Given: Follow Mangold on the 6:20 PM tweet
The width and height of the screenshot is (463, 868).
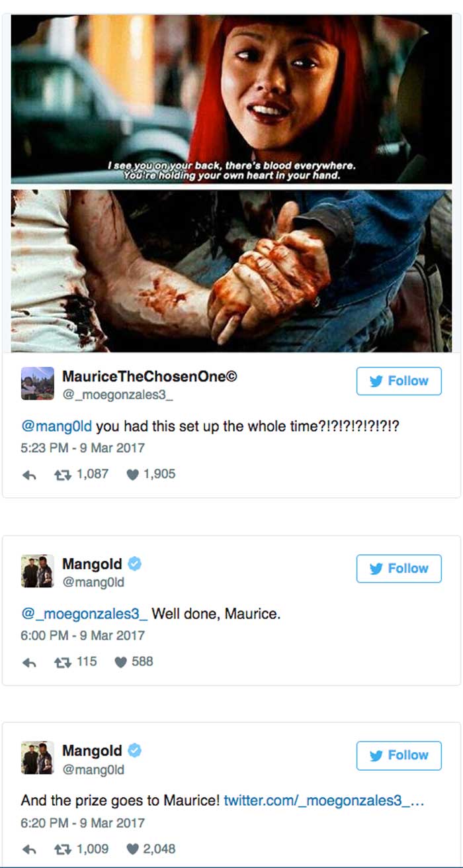Looking at the screenshot, I should (399, 755).
